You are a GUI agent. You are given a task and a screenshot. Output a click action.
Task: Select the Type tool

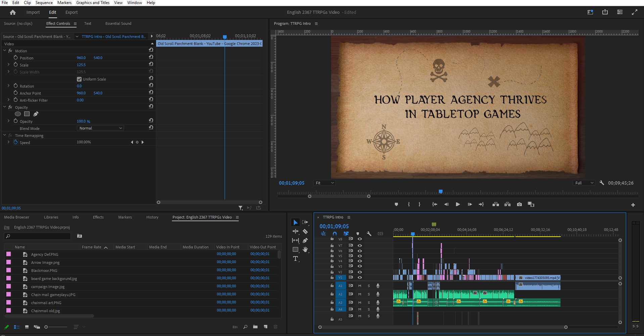click(295, 258)
